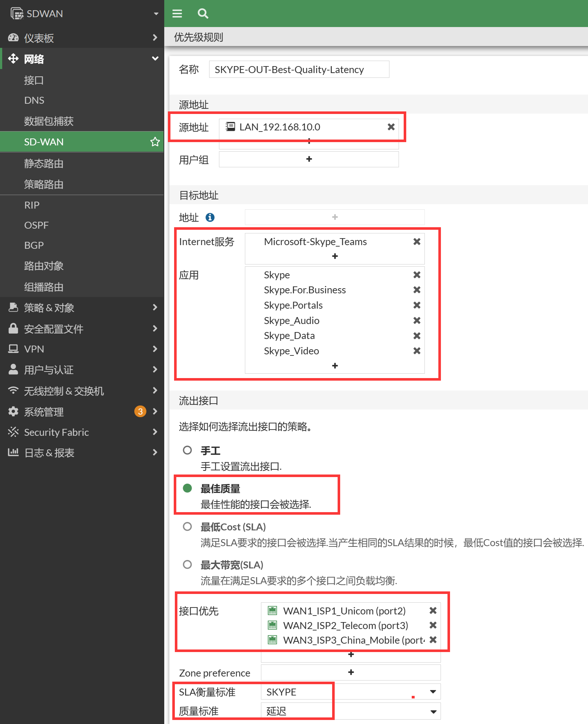Click the SD-WAN favorite star icon
The image size is (588, 724).
(x=155, y=142)
